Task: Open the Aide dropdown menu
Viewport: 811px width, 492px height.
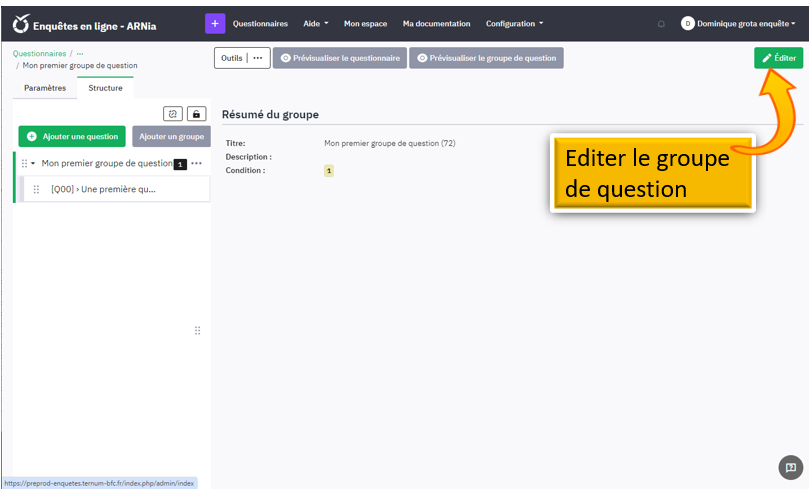Action: [315, 24]
